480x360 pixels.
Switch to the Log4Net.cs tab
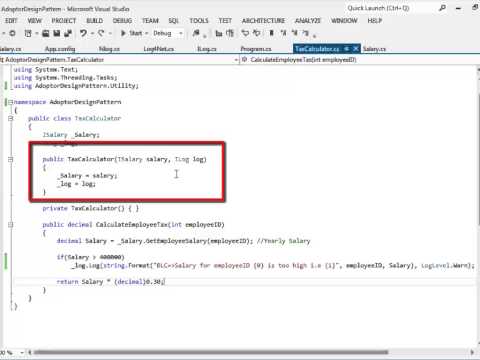[x=159, y=49]
